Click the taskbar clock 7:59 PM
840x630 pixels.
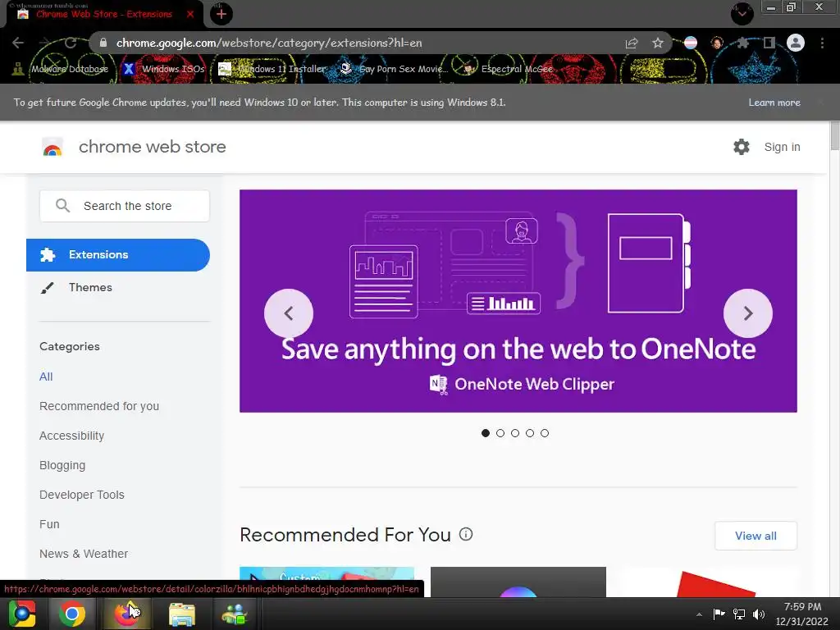tap(802, 606)
